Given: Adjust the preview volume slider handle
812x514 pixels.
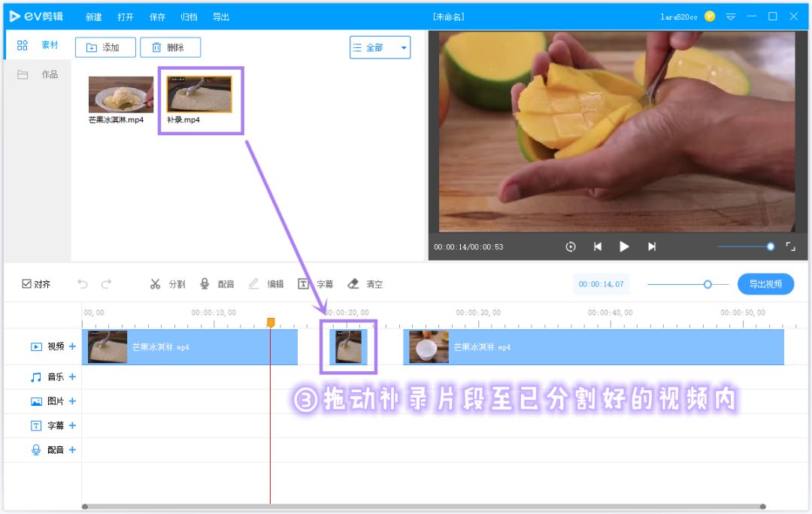Looking at the screenshot, I should pos(771,247).
